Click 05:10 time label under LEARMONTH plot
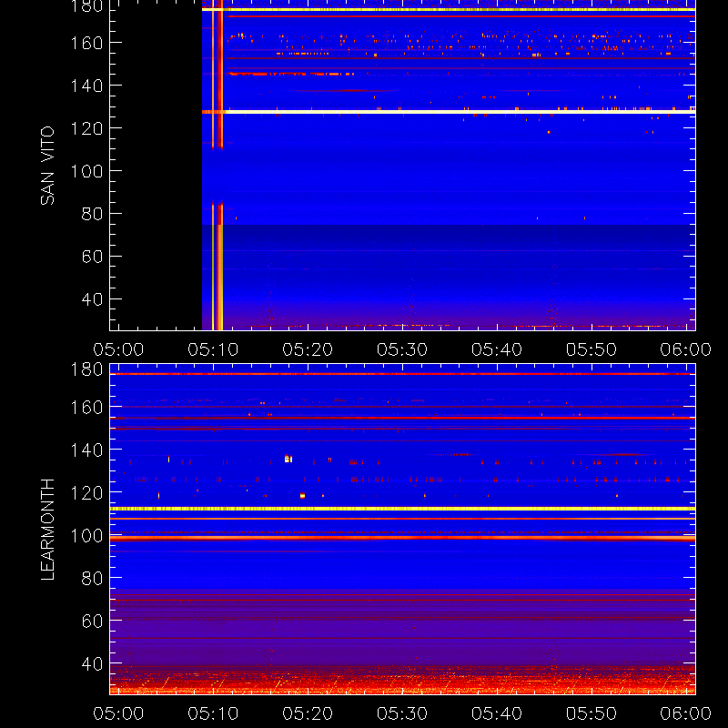The width and height of the screenshot is (728, 728). 213,713
